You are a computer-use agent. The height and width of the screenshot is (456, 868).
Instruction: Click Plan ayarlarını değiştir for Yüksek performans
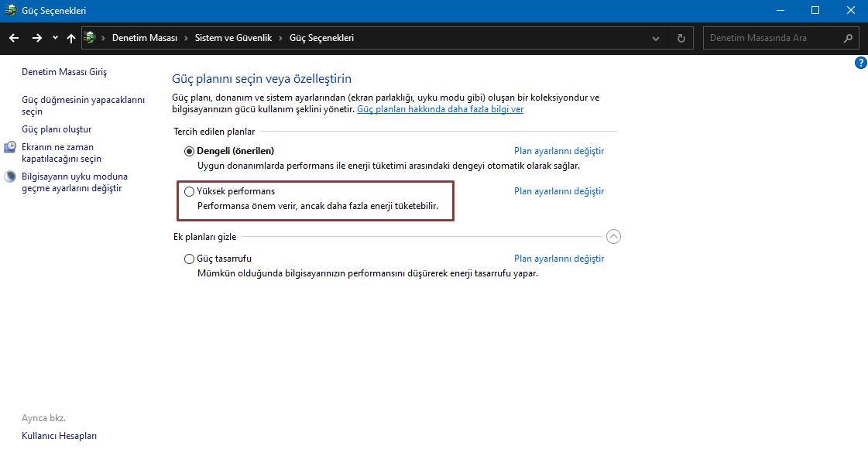558,191
